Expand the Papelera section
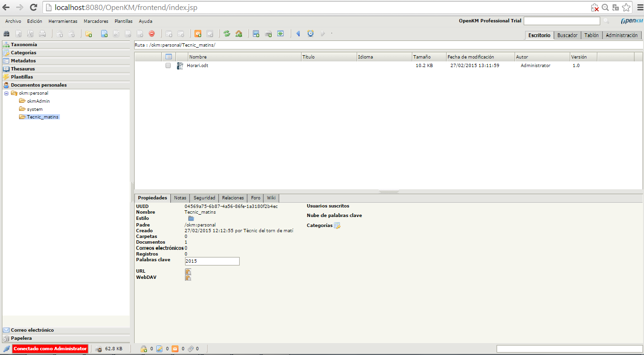644x355 pixels. pos(21,338)
